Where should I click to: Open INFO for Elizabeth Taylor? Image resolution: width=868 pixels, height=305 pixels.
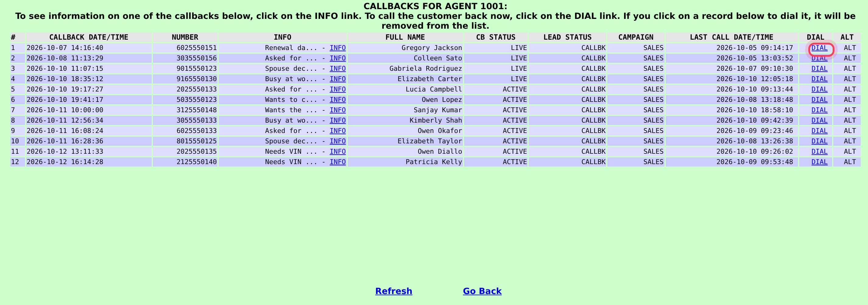(x=337, y=141)
